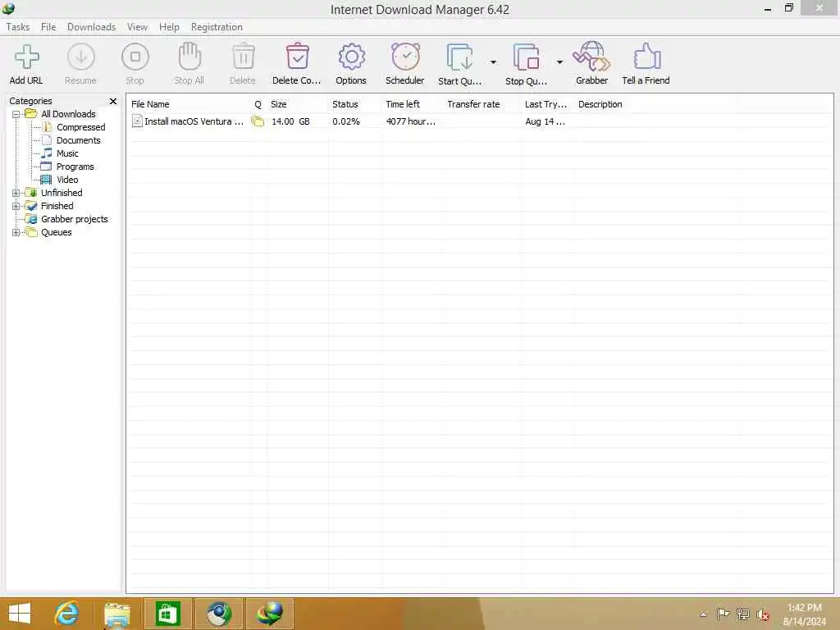Click the Aug 14 last try cell
This screenshot has width=840, height=630.
pos(545,121)
